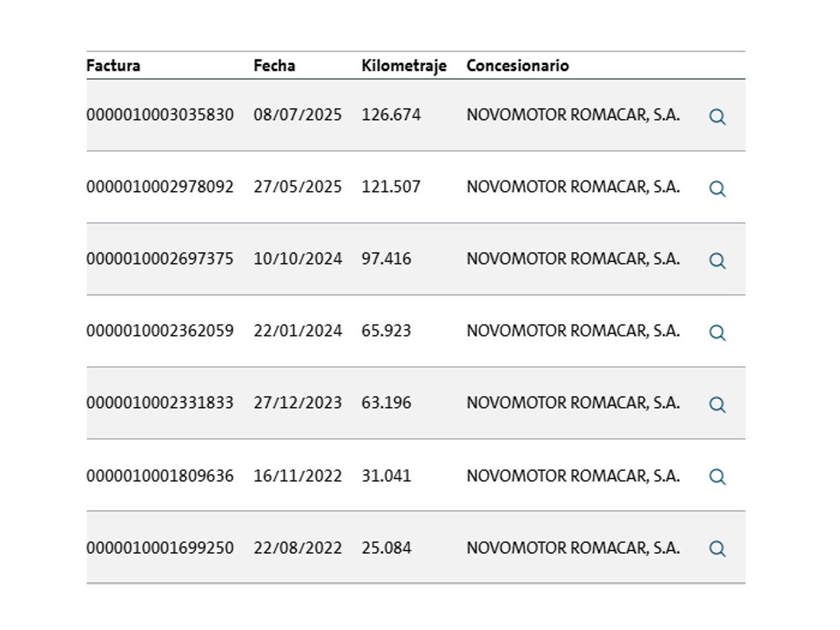Viewport: 840px width, 630px height.
Task: Click the date 08/07/2025
Action: click(x=297, y=115)
